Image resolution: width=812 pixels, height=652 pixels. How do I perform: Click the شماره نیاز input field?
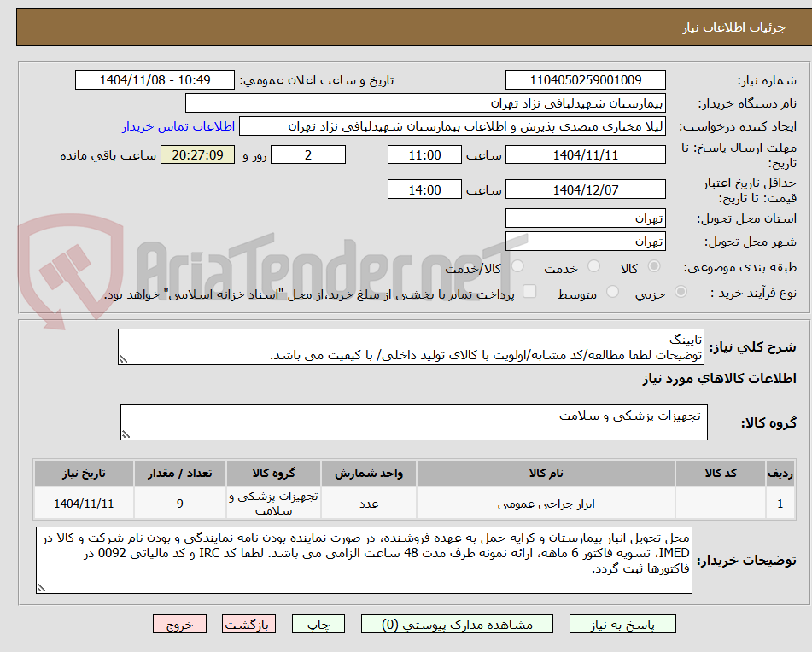(587, 79)
